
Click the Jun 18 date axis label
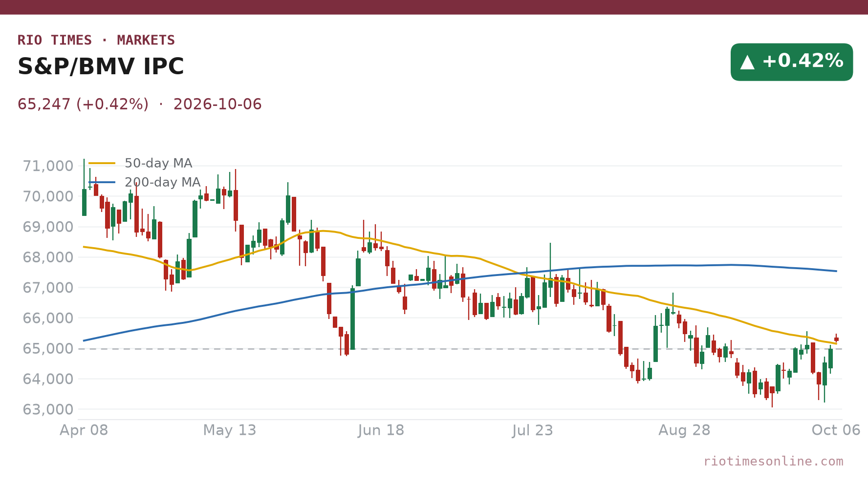point(381,430)
